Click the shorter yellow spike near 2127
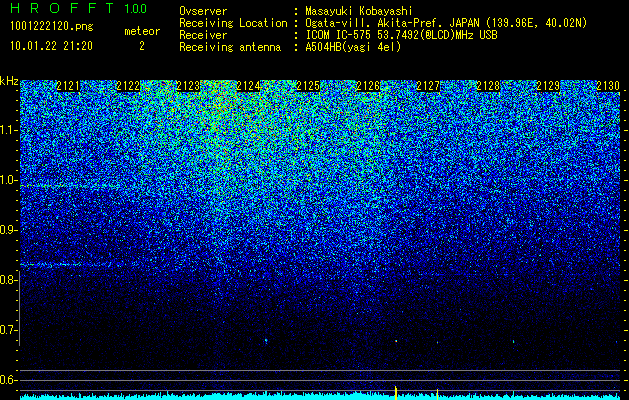 click(x=437, y=394)
